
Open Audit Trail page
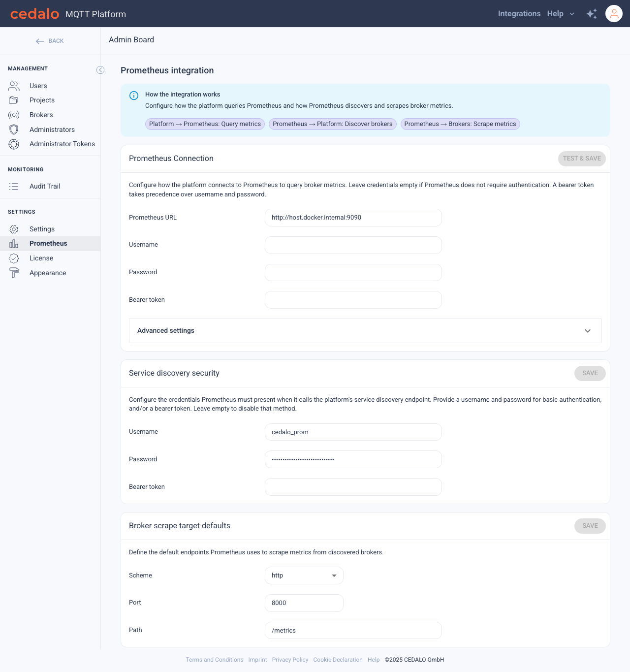[x=45, y=187]
